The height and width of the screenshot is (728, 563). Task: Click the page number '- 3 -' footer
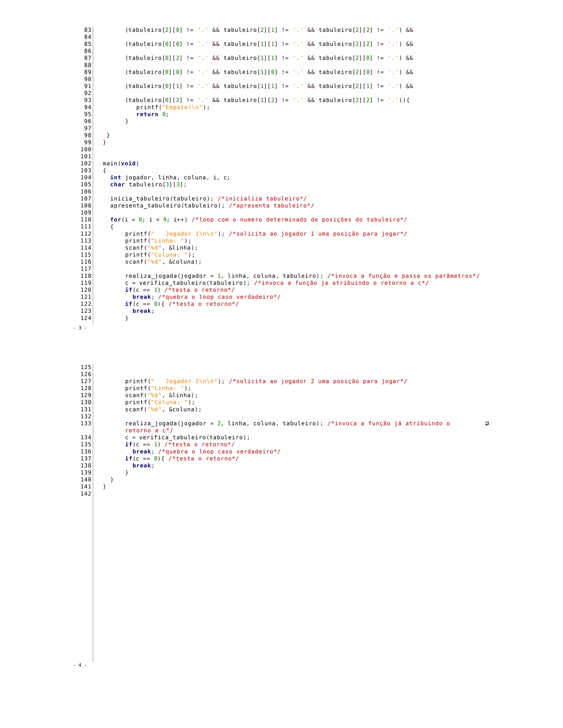pyautogui.click(x=80, y=328)
